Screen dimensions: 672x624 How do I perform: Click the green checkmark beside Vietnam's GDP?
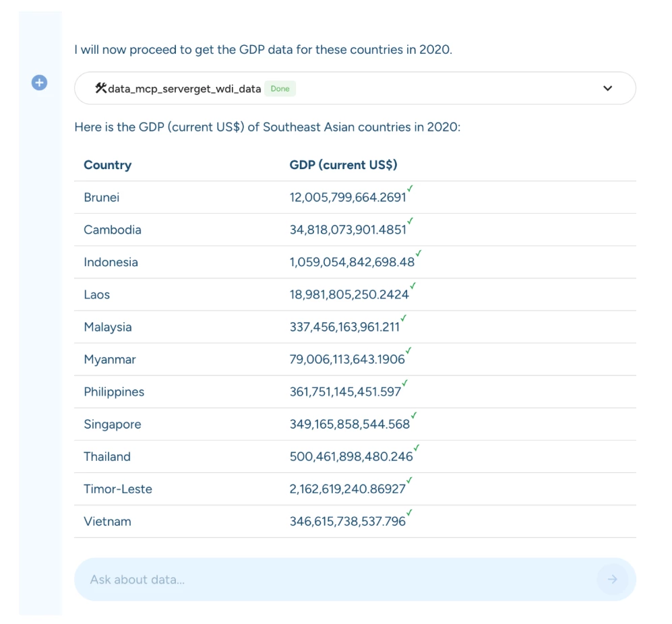(410, 513)
